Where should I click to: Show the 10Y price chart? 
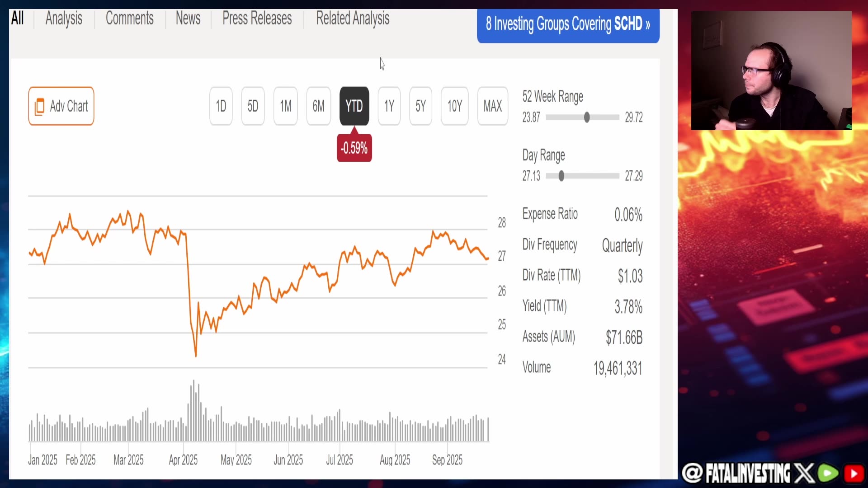pos(454,106)
